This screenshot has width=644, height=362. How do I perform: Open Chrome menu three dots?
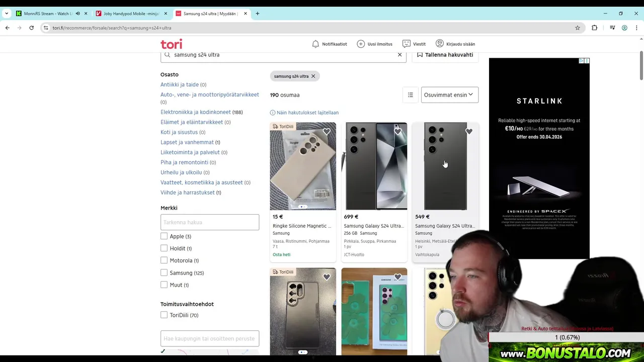click(x=636, y=28)
